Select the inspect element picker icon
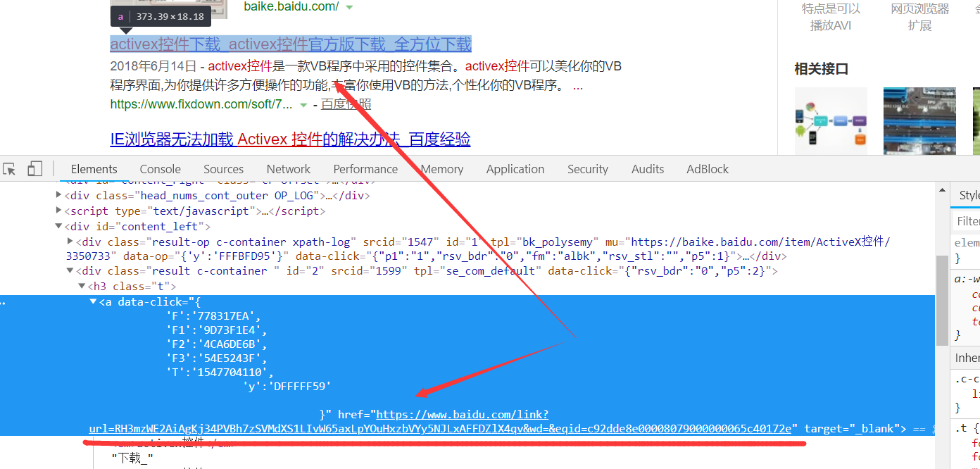 tap(10, 169)
